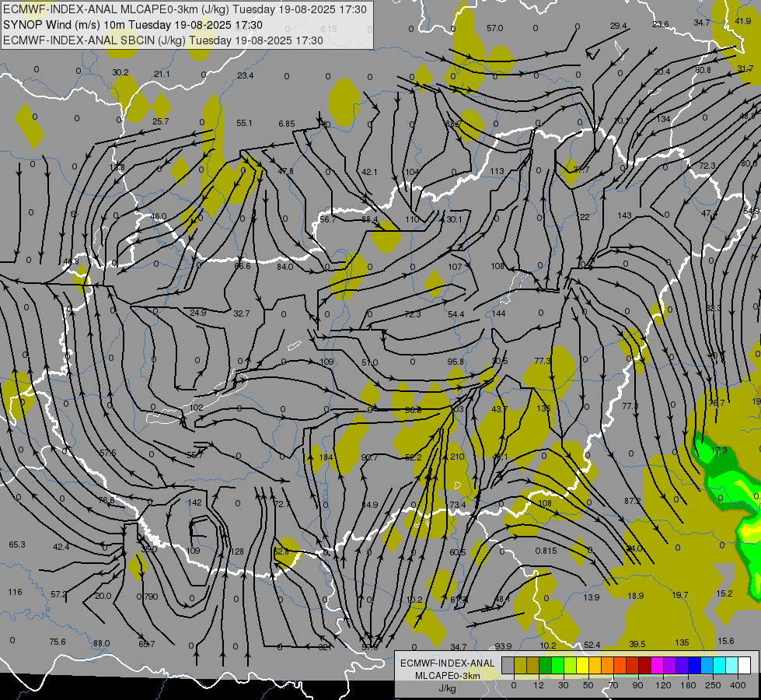This screenshot has width=761, height=700.
Task: Click the violet-purple legend swatch after 120
Action: tap(669, 666)
